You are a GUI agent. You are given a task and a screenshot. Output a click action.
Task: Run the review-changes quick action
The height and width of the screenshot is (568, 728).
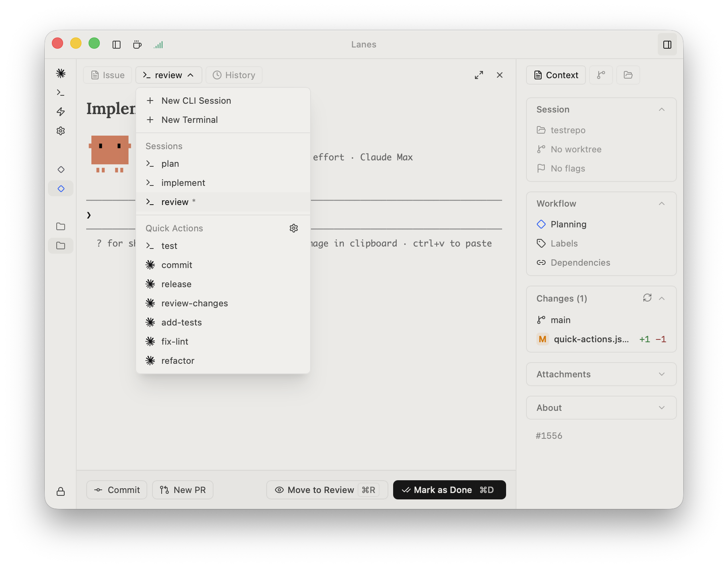(x=223, y=303)
